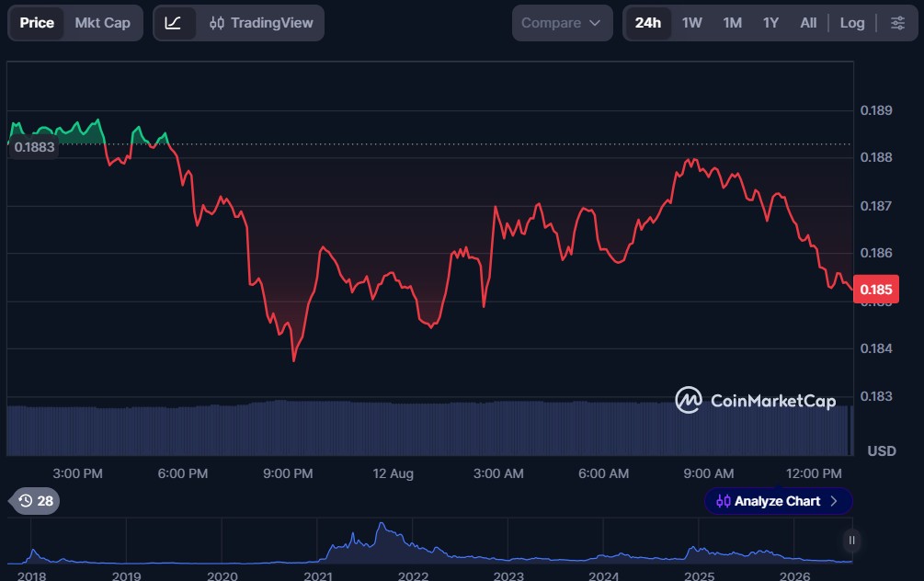Viewport: 924px width, 581px height.
Task: Click the 12:00 PM time axis label
Action: click(814, 473)
